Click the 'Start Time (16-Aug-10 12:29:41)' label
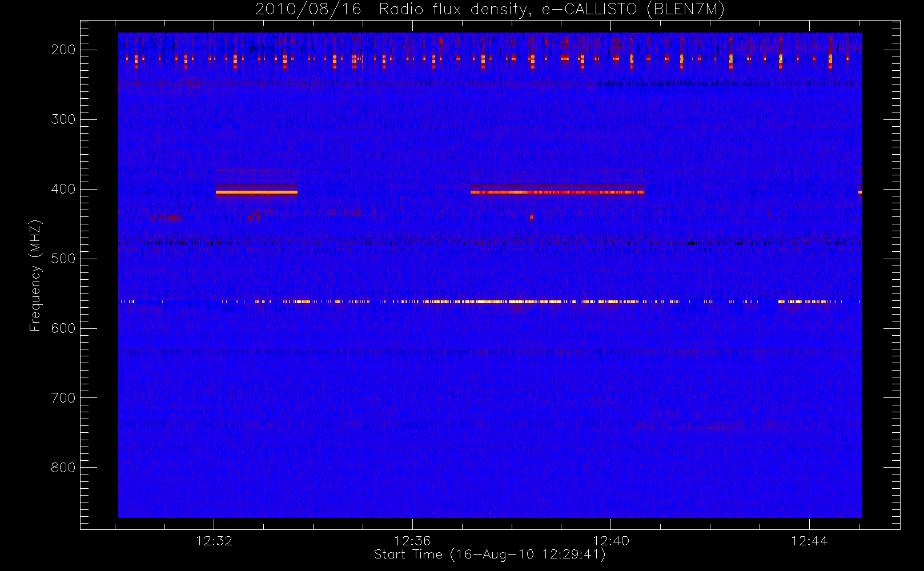924x571 pixels. (x=489, y=554)
